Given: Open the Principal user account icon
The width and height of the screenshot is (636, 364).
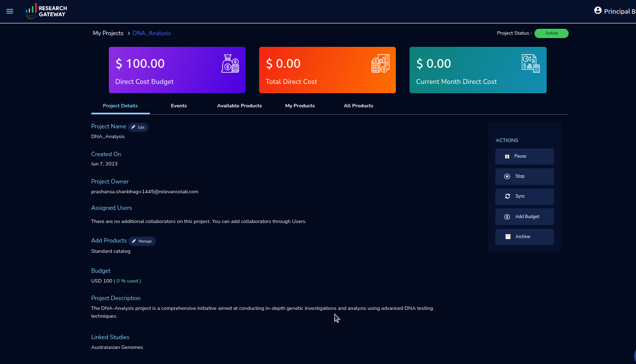Looking at the screenshot, I should click(597, 10).
